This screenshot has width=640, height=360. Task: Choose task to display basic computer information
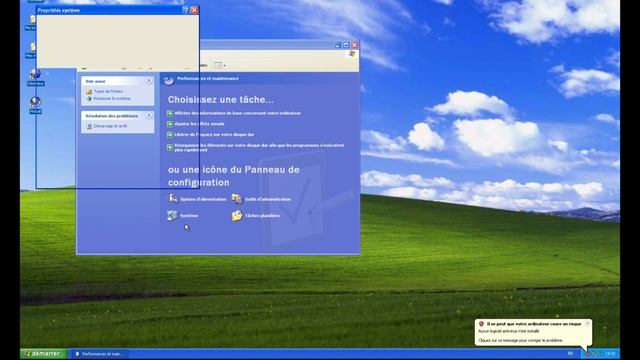pos(238,113)
